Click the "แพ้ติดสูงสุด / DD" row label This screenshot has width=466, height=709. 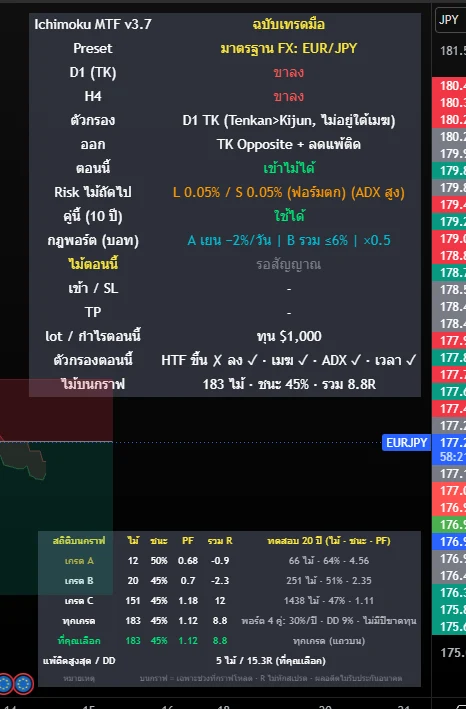coord(79,661)
